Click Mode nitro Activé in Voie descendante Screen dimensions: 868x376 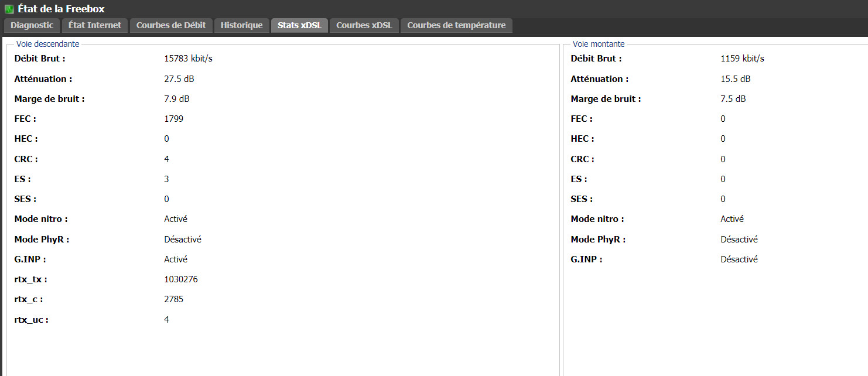pos(176,219)
